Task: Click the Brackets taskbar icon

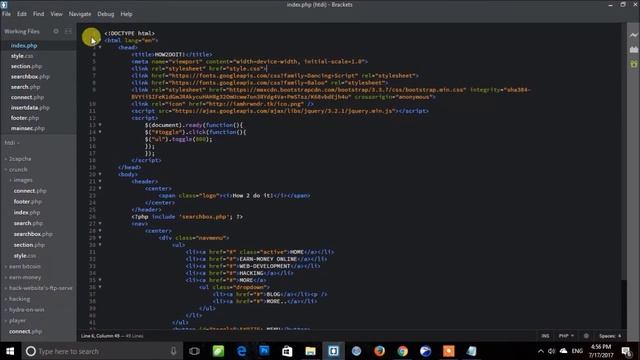Action: pos(333,351)
